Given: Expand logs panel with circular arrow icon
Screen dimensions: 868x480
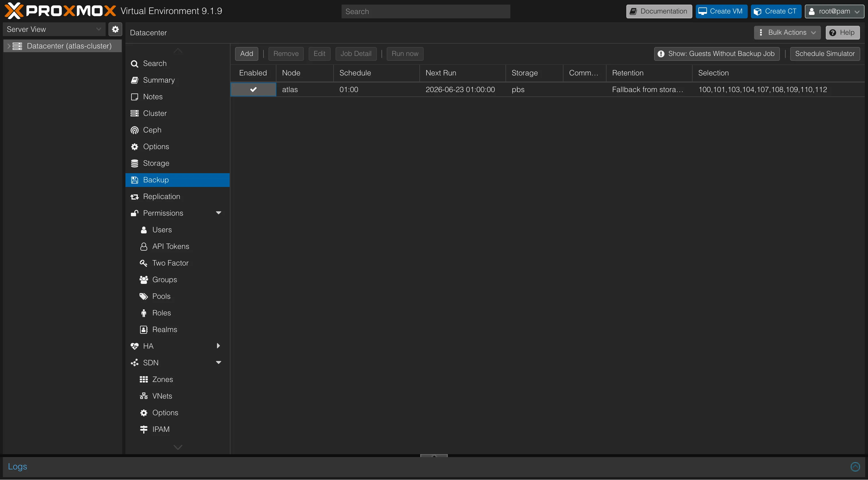Looking at the screenshot, I should [x=855, y=467].
